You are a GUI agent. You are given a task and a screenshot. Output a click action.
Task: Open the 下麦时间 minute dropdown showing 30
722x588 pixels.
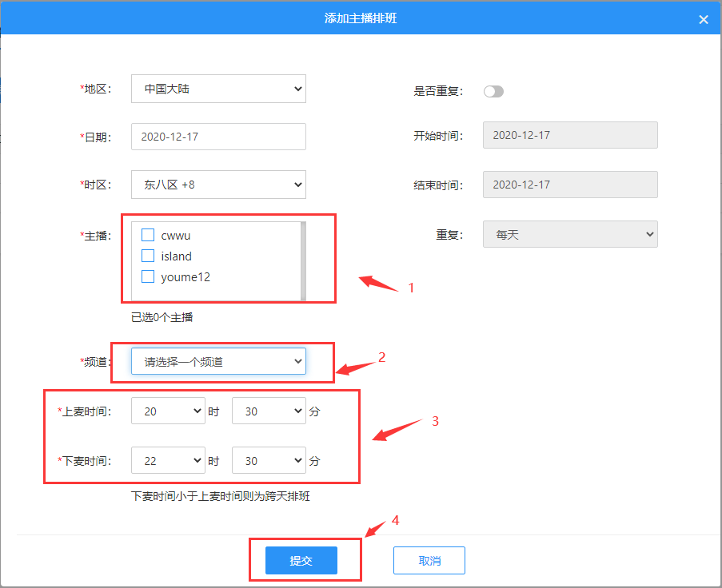coord(269,460)
